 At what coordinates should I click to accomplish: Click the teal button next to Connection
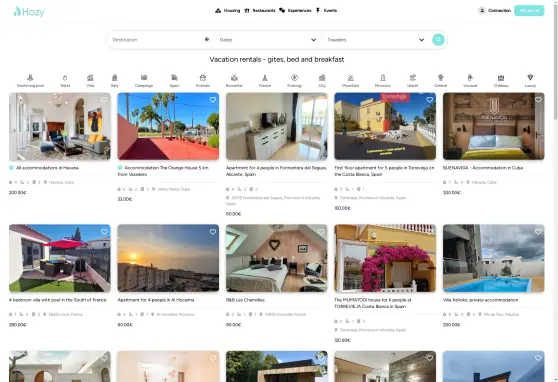(x=529, y=10)
